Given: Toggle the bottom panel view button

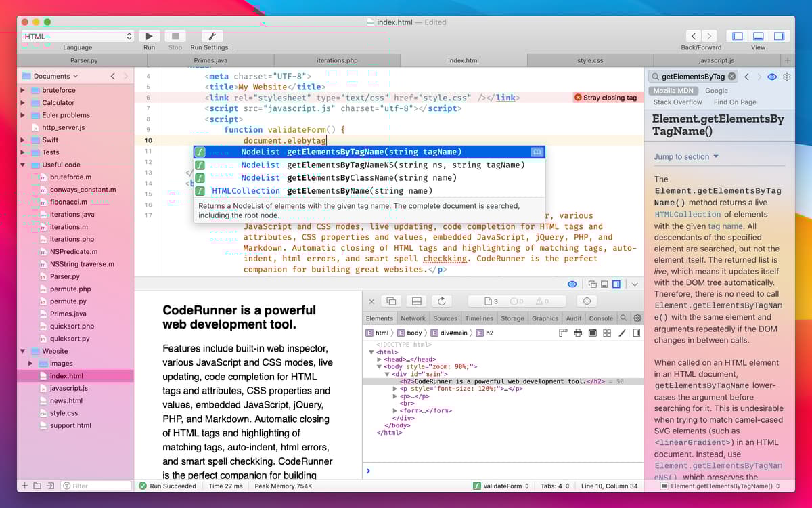Looking at the screenshot, I should pos(759,36).
